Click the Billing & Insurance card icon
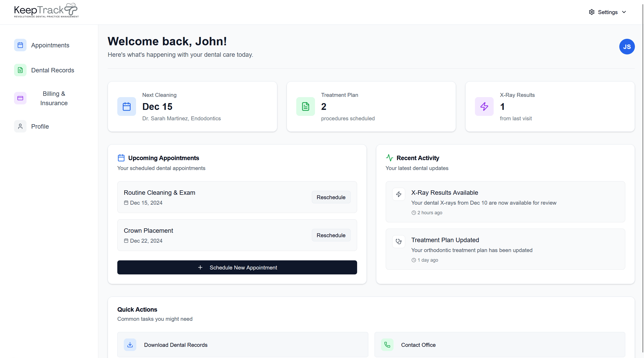The height and width of the screenshot is (358, 644). tap(20, 98)
